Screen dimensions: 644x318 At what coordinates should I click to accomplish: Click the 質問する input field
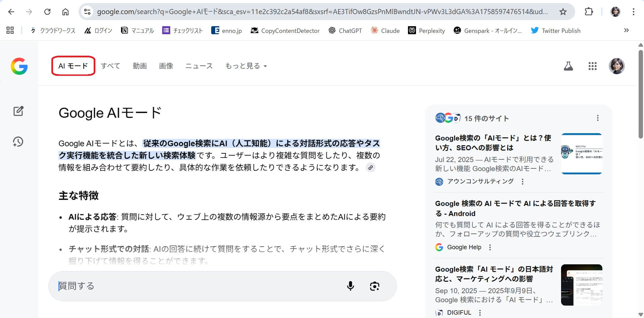point(198,286)
